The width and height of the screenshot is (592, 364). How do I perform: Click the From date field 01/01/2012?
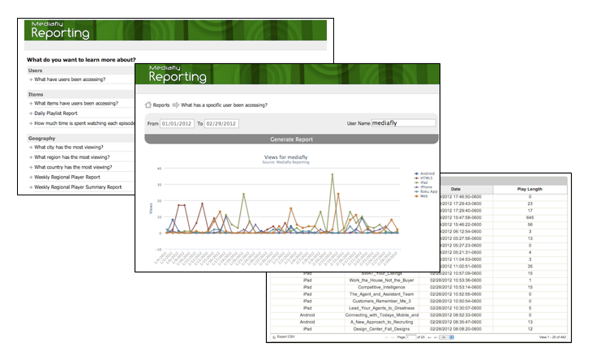[177, 123]
